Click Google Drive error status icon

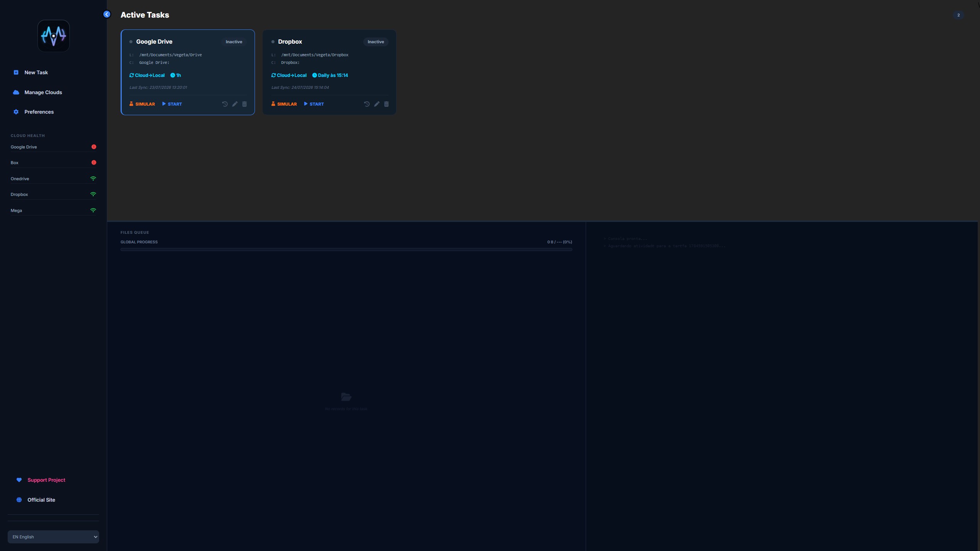click(94, 147)
